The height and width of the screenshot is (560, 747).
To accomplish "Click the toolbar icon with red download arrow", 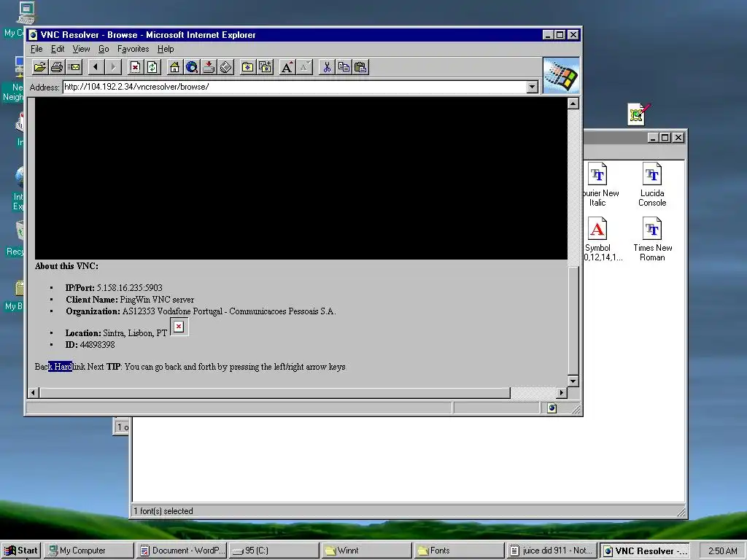I will (208, 67).
